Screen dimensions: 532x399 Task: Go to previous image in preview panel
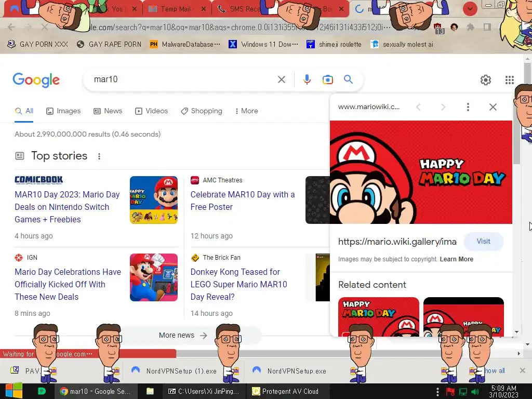(418, 107)
